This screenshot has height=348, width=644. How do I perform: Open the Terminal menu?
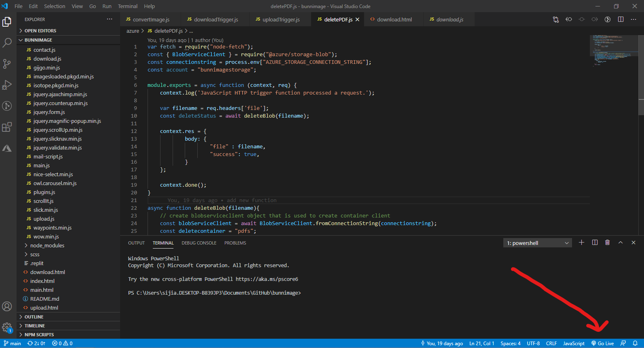point(128,6)
